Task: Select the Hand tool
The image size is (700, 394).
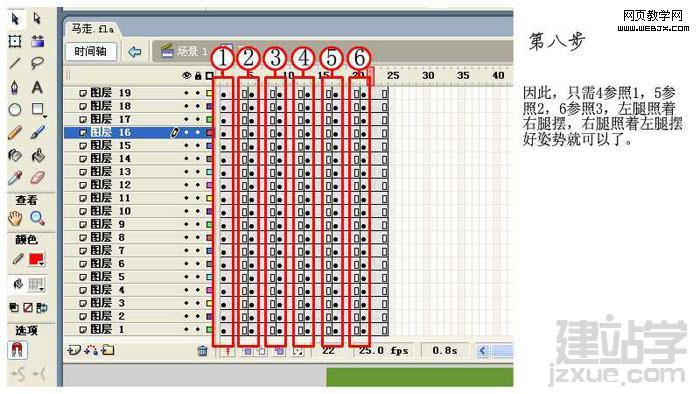Action: coord(15,218)
